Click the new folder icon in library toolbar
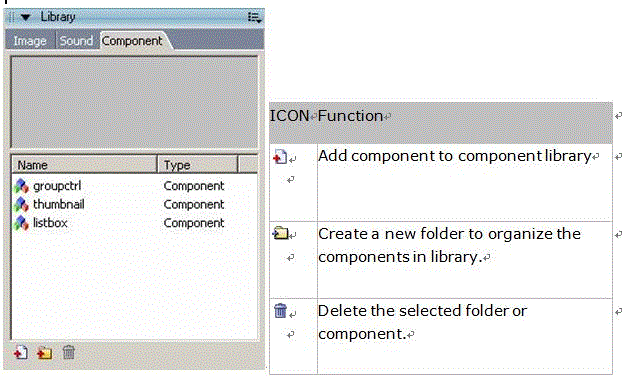Viewport: 622px width, 376px height. [44, 352]
